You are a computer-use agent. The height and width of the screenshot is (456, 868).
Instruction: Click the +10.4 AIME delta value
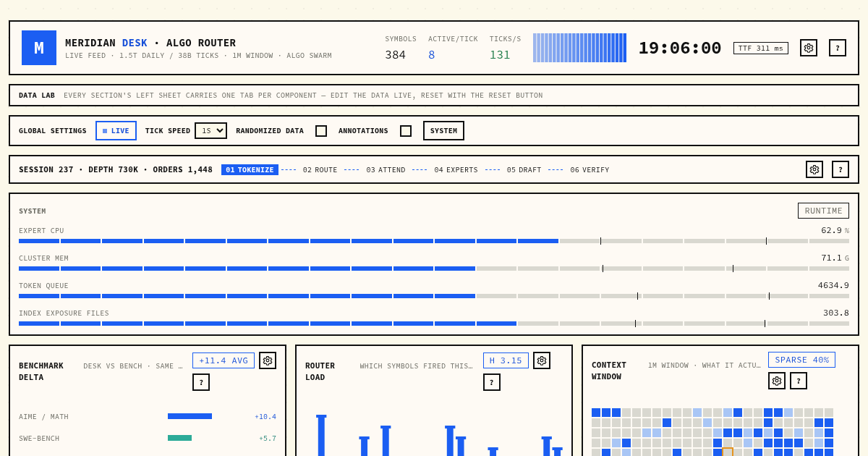265,417
